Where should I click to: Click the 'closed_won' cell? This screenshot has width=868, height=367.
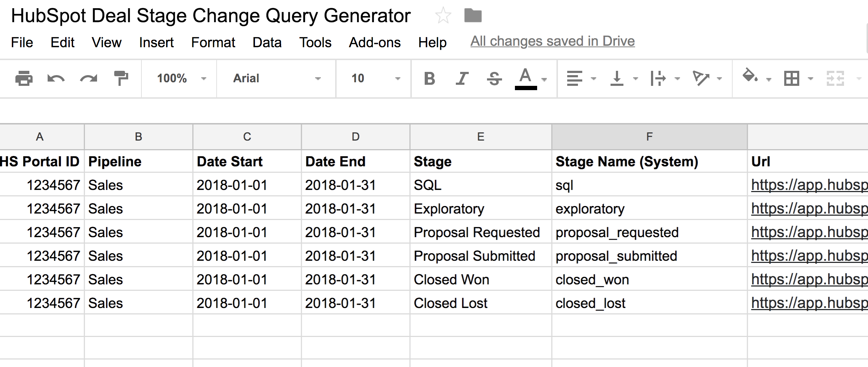click(650, 279)
